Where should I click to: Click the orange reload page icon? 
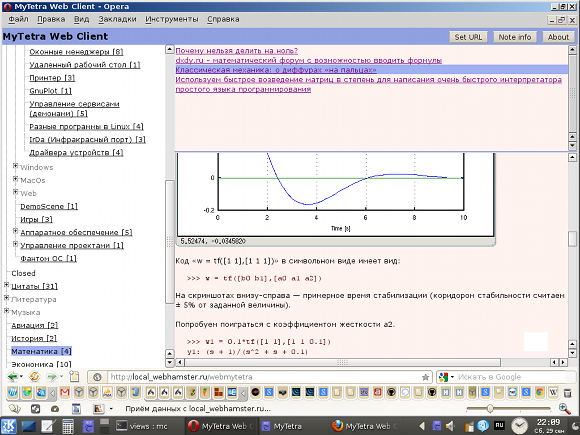pyautogui.click(x=34, y=377)
